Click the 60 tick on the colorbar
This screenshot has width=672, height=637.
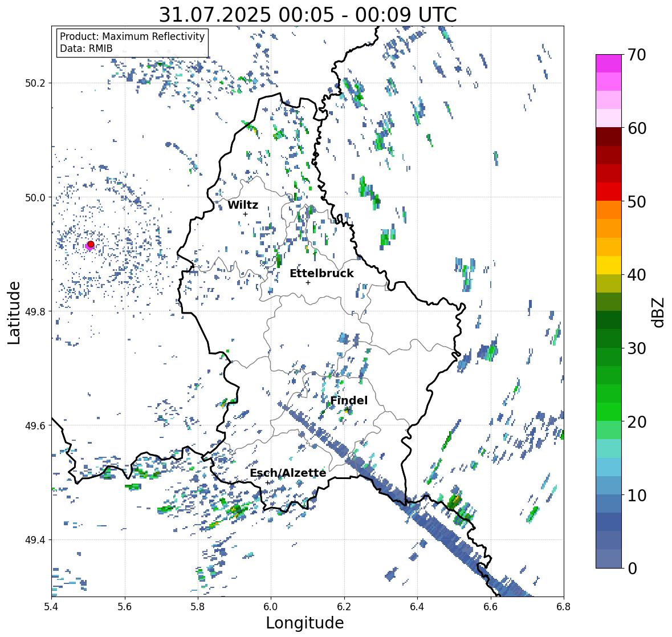tap(637, 128)
